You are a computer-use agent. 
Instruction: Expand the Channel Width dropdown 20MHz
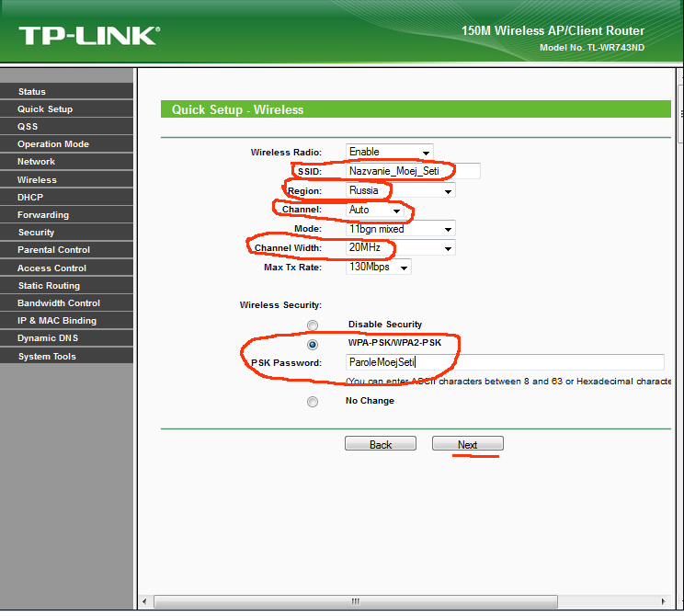point(401,248)
